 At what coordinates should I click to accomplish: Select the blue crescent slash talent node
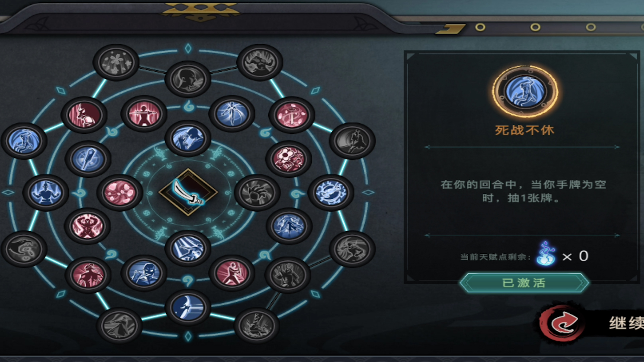[188, 307]
